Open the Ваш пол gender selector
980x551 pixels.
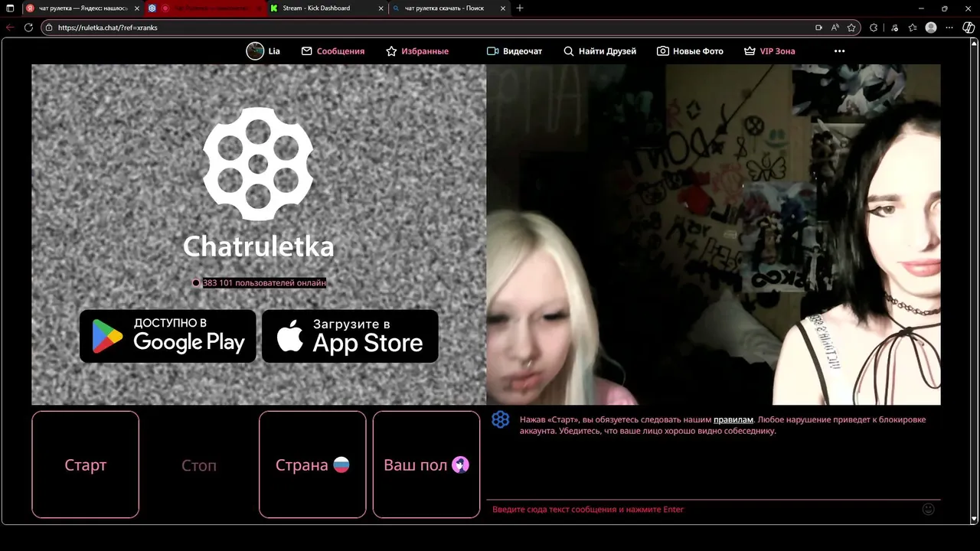tap(426, 465)
